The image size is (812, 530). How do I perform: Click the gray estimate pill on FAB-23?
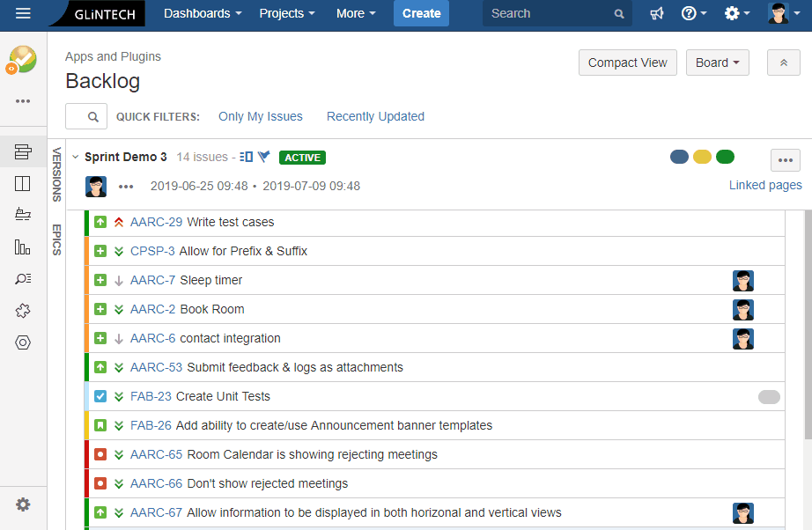[769, 396]
